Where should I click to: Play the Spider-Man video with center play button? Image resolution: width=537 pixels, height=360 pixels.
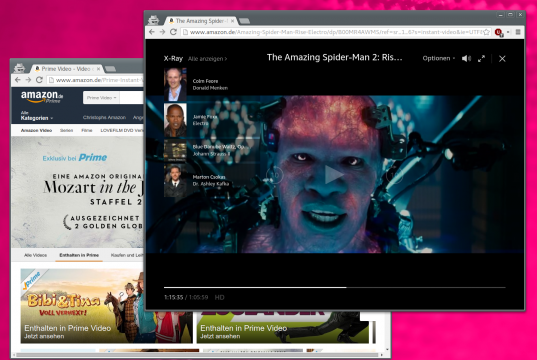click(334, 175)
